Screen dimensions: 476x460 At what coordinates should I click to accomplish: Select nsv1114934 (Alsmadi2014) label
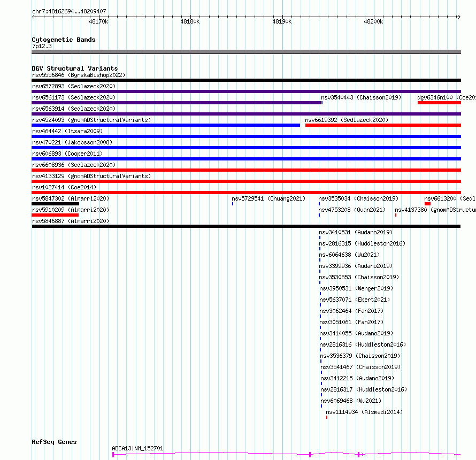click(364, 412)
